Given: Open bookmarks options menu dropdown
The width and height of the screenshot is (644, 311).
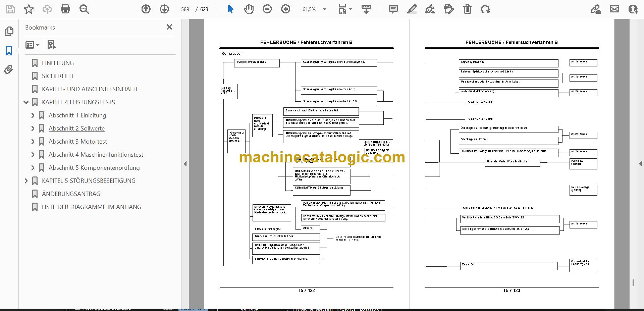Looking at the screenshot, I should (x=32, y=45).
